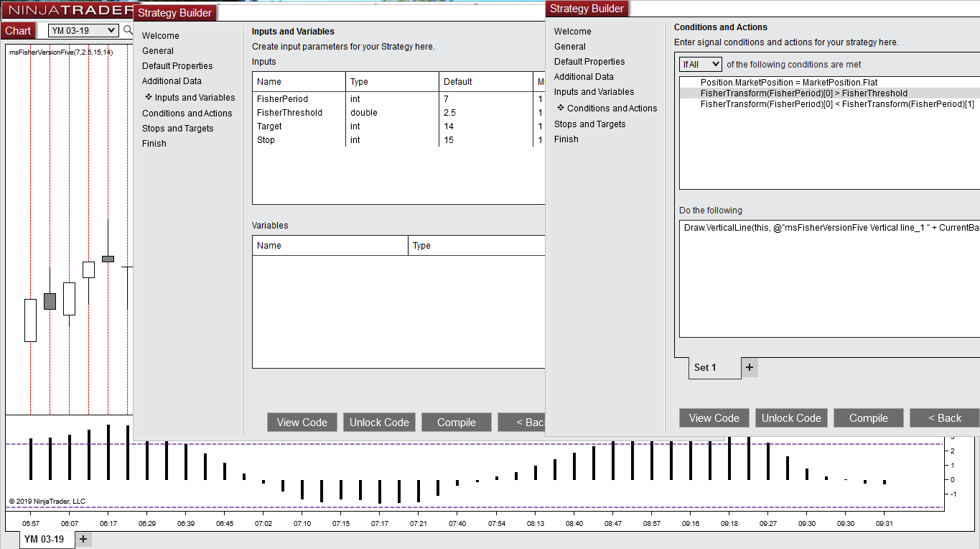The image size is (980, 549).
Task: Select the Stop input name cell
Action: pos(266,140)
